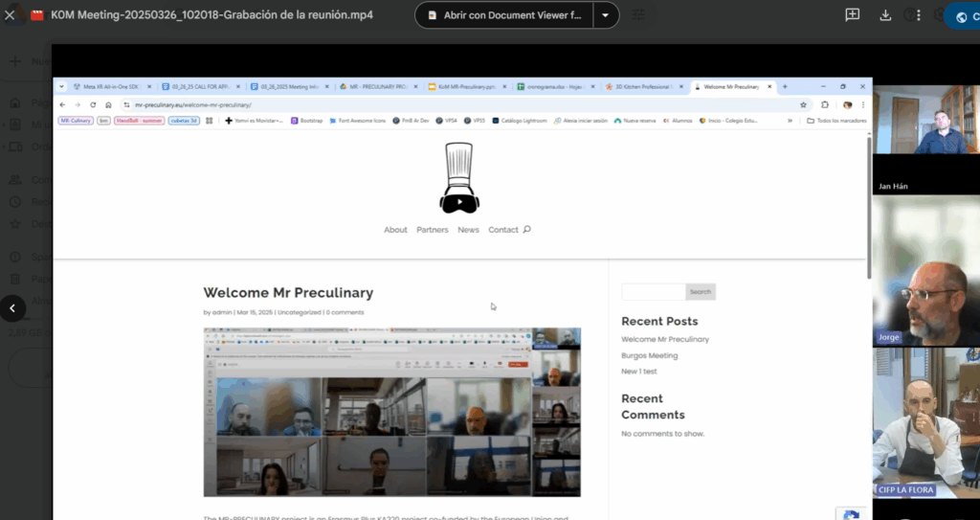Image resolution: width=980 pixels, height=520 pixels.
Task: Close the video preview with the X
Action: pyautogui.click(x=11, y=15)
